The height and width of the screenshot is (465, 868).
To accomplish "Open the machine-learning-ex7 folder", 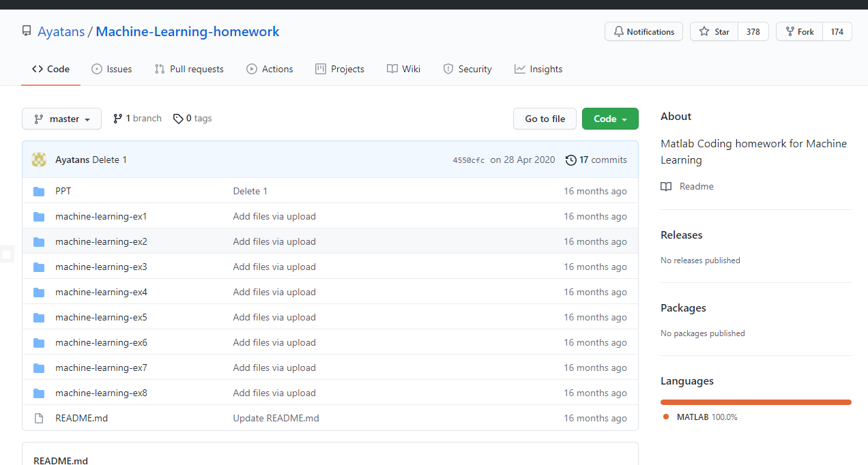I will [x=101, y=367].
